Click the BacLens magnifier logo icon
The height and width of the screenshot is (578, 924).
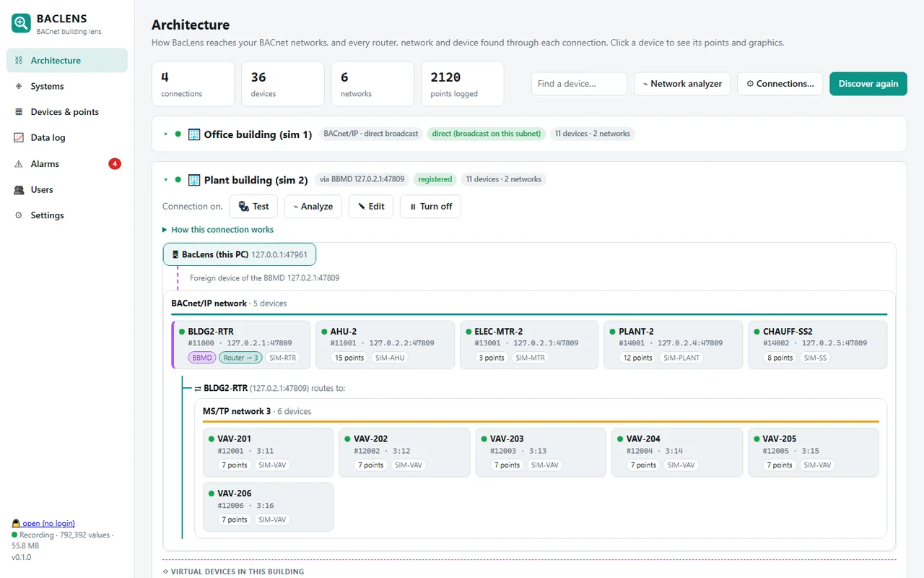coord(21,23)
